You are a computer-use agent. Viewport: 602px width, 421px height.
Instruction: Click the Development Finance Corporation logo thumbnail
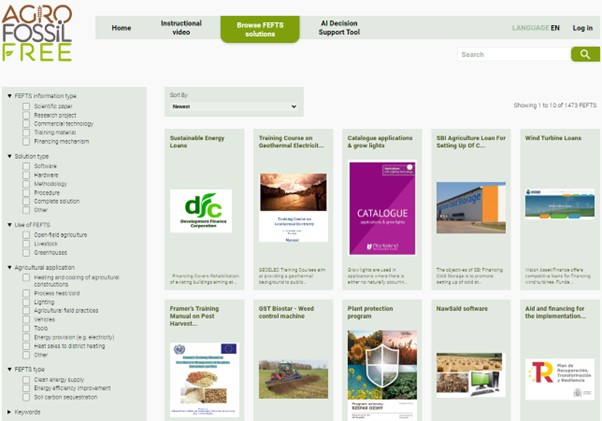[x=201, y=211]
